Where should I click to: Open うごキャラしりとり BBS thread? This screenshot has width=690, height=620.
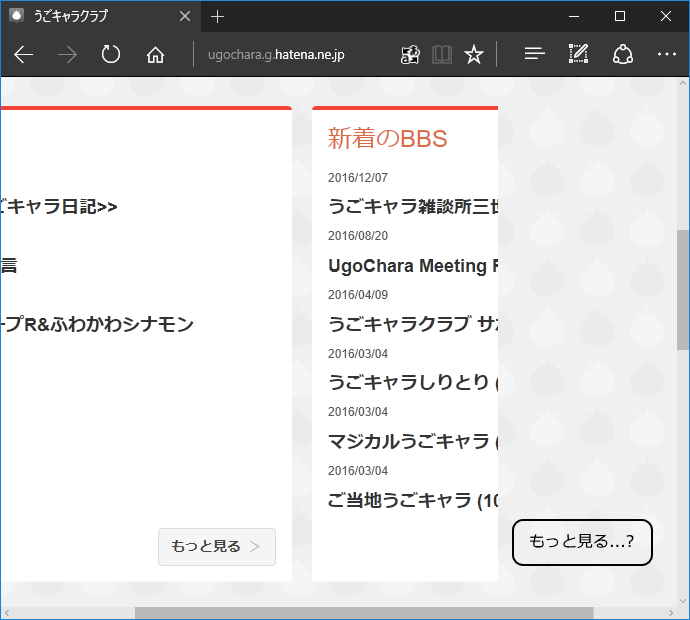tap(413, 382)
